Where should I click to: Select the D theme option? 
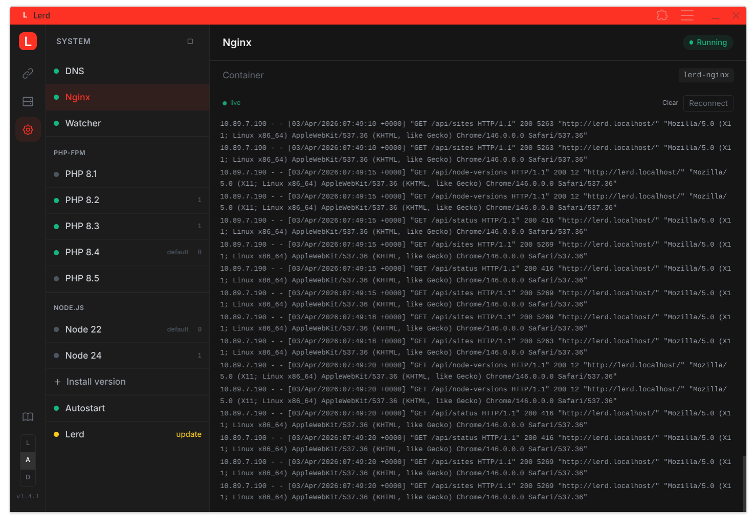point(28,477)
